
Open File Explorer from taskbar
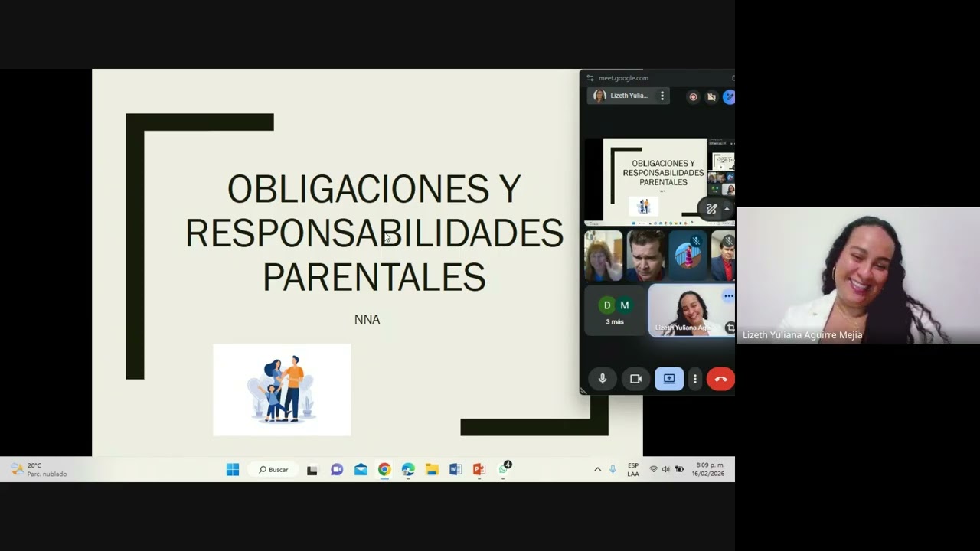pos(432,469)
